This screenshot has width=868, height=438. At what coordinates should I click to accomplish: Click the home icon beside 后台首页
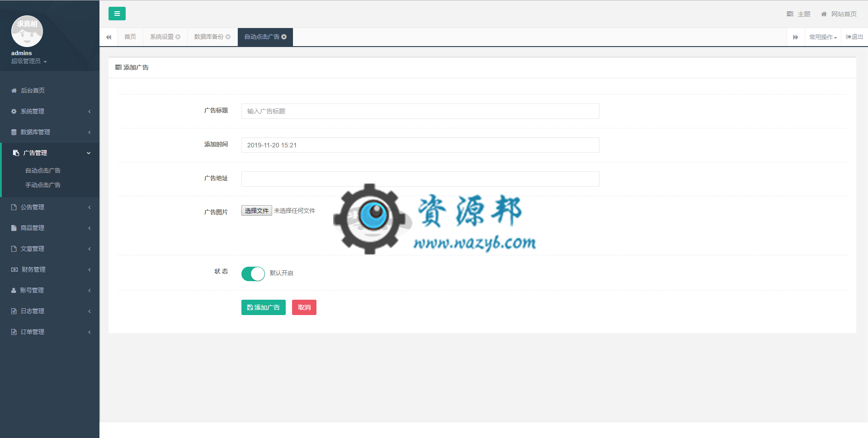[x=14, y=90]
